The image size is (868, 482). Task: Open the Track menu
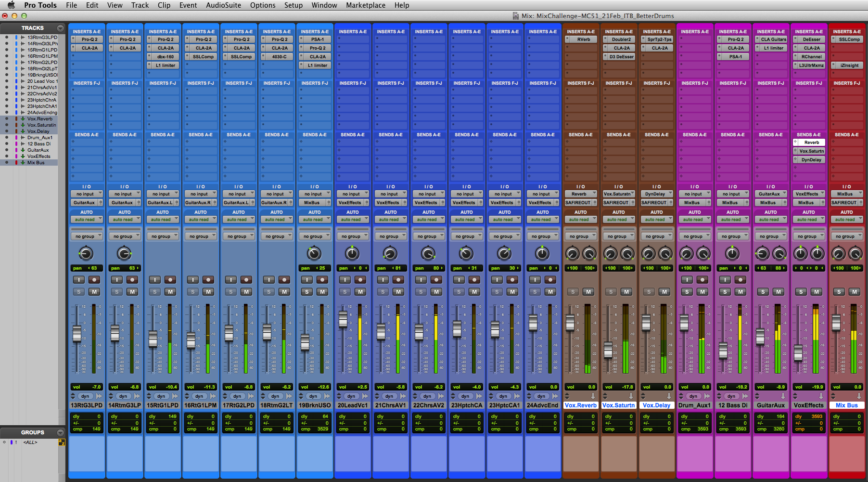tap(140, 5)
